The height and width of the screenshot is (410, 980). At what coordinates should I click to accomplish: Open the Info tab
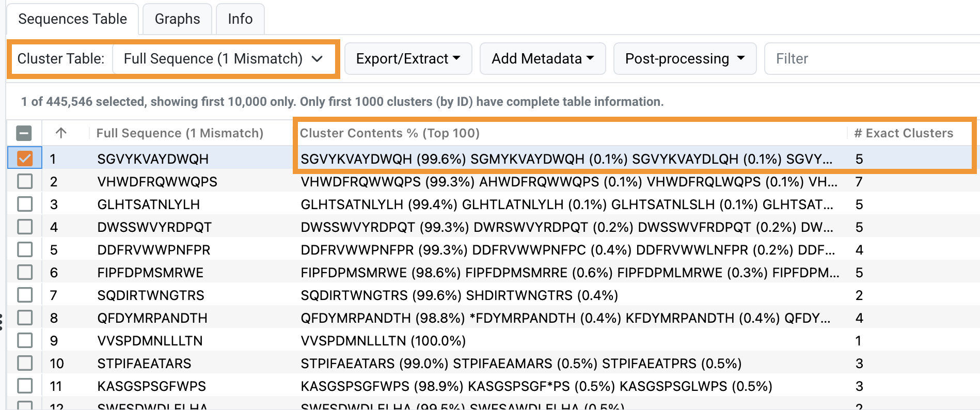[x=240, y=19]
